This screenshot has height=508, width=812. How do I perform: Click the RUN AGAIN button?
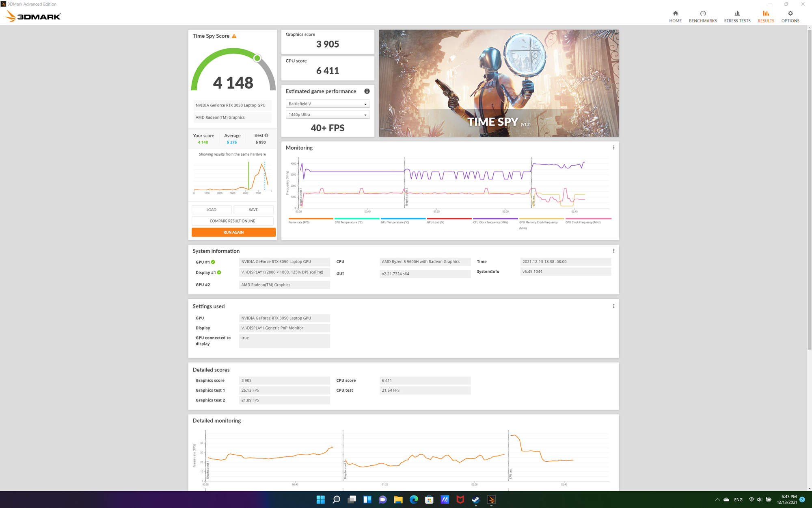pyautogui.click(x=233, y=232)
